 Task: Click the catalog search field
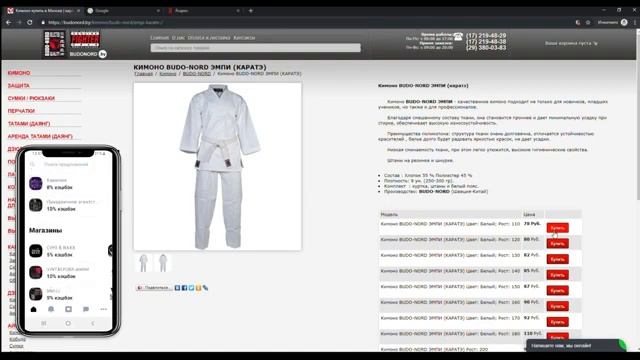click(x=256, y=48)
